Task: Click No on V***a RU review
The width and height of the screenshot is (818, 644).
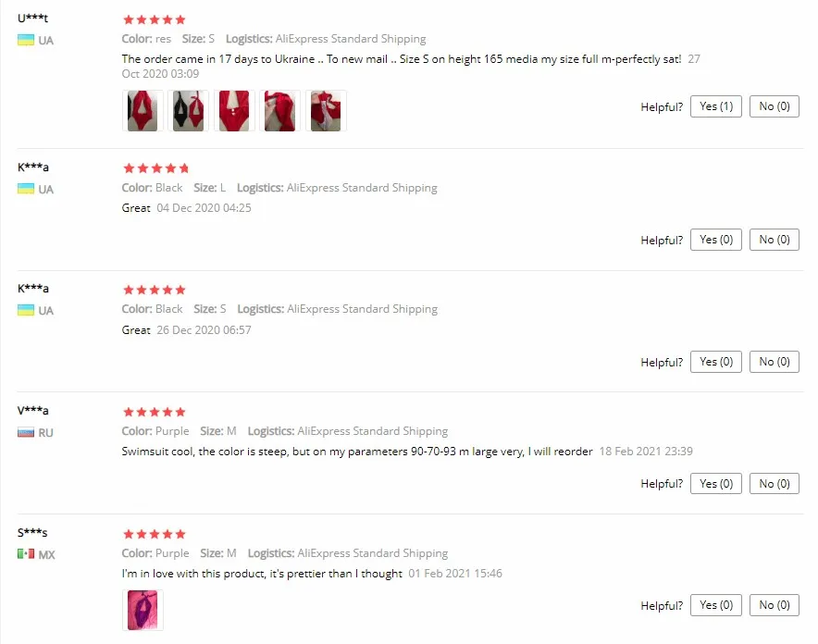Action: coord(775,484)
